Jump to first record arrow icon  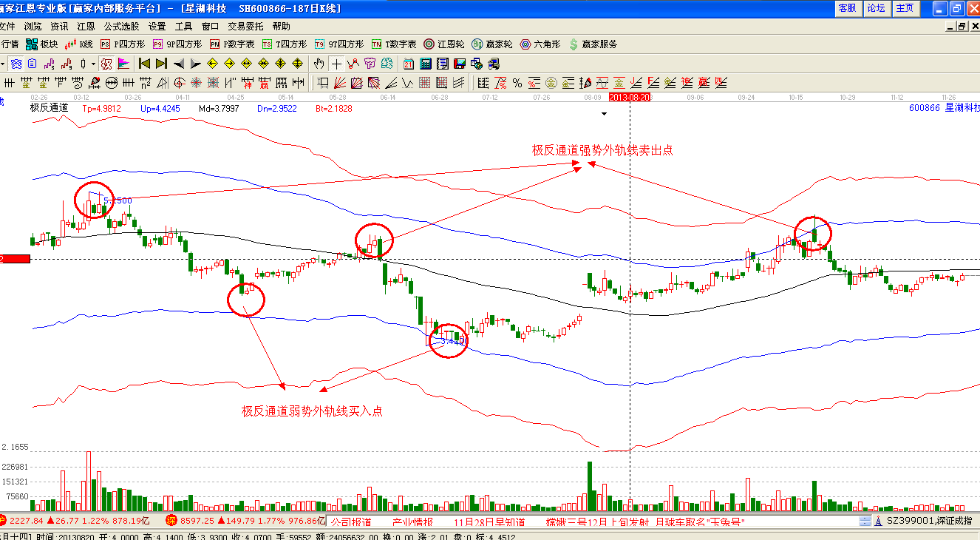[x=144, y=64]
